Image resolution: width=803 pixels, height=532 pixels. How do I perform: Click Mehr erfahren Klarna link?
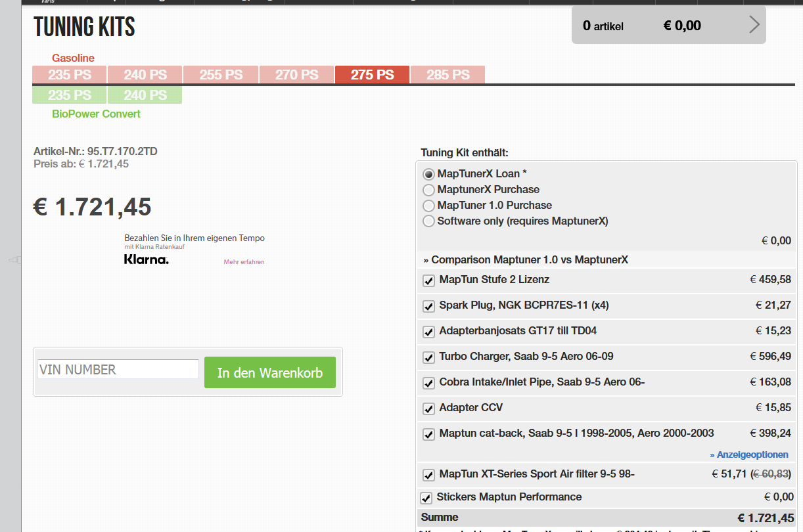244,261
